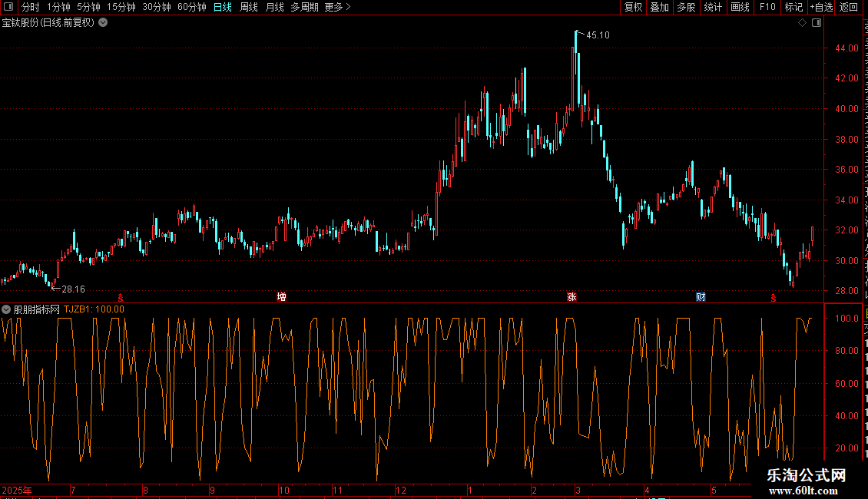Select the 日线 daily chart tab
868x499 pixels.
click(x=223, y=7)
